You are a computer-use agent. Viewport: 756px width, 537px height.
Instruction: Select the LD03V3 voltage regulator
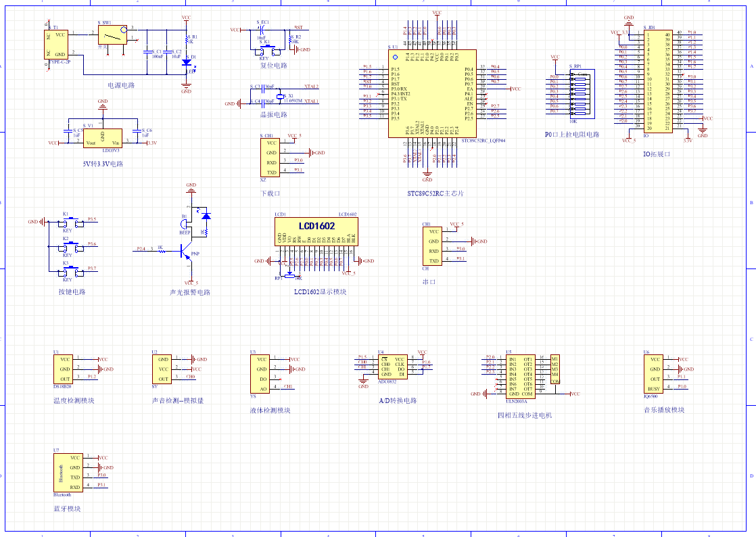[x=102, y=138]
